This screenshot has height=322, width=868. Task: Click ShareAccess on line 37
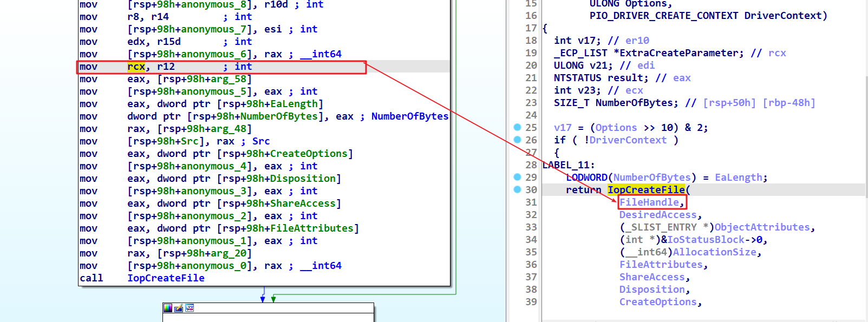[x=652, y=277]
